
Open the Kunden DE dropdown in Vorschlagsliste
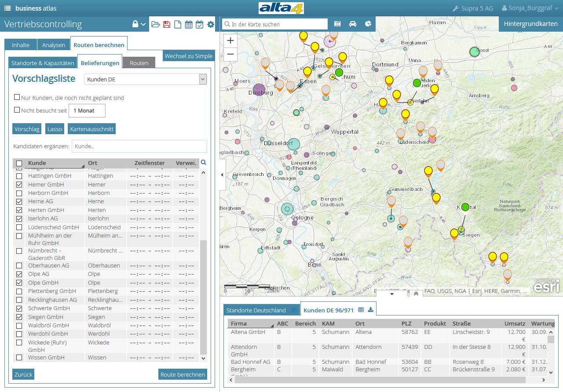point(146,79)
